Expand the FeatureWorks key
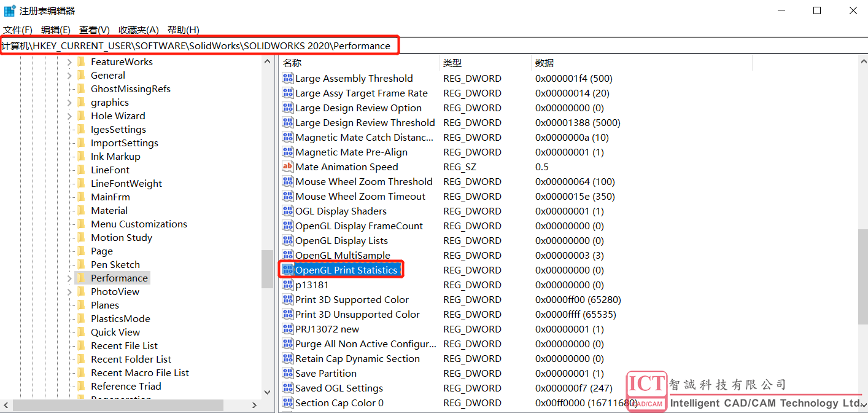Viewport: 868px width, 413px height. point(69,62)
